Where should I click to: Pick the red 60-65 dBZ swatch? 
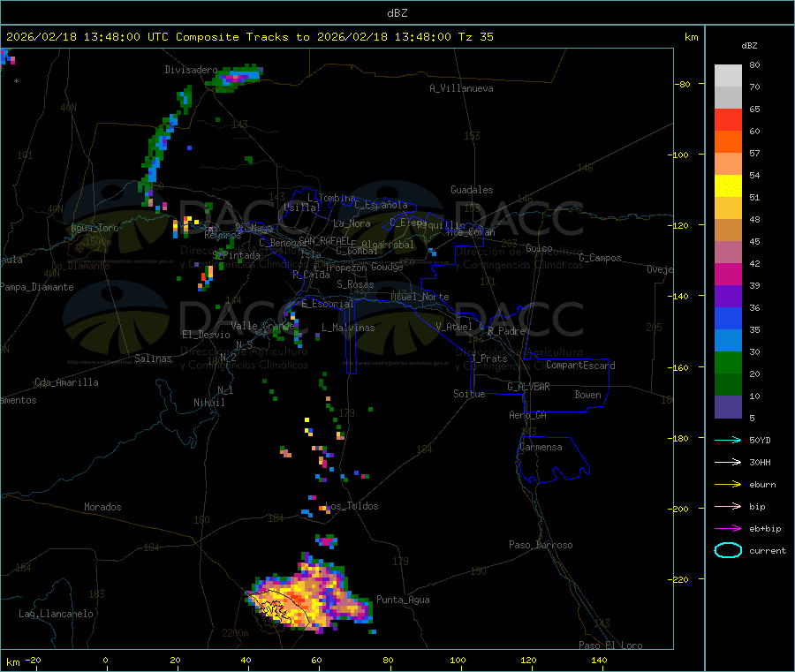click(x=728, y=120)
